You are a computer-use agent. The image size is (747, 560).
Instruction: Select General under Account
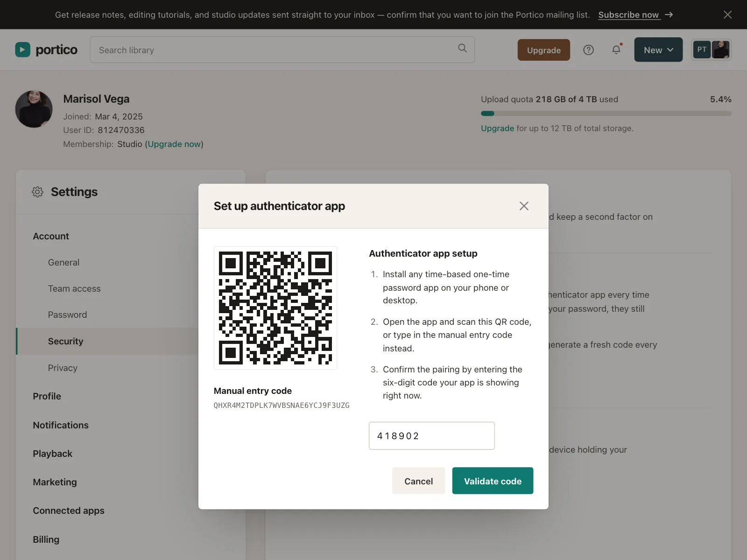[x=63, y=262]
